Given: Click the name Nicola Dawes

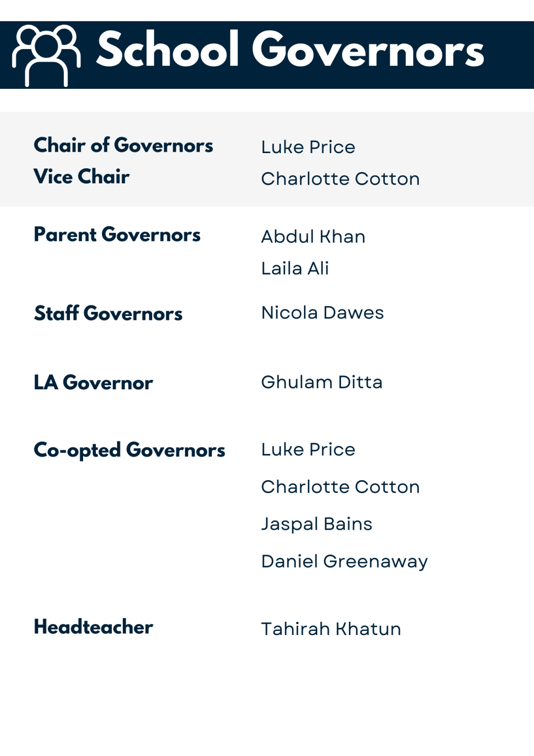Looking at the screenshot, I should 322,313.
